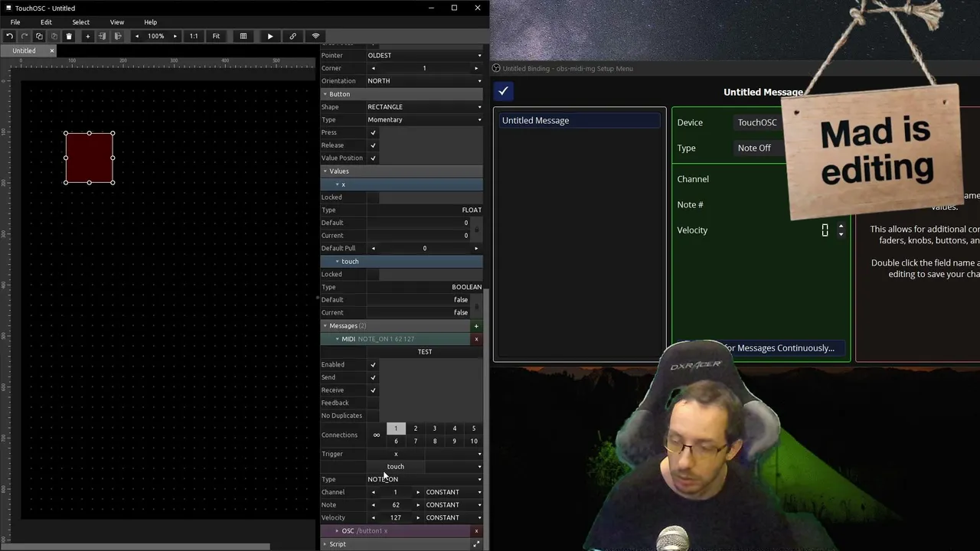Start the layout with the play button
980x551 pixels.
(x=270, y=36)
